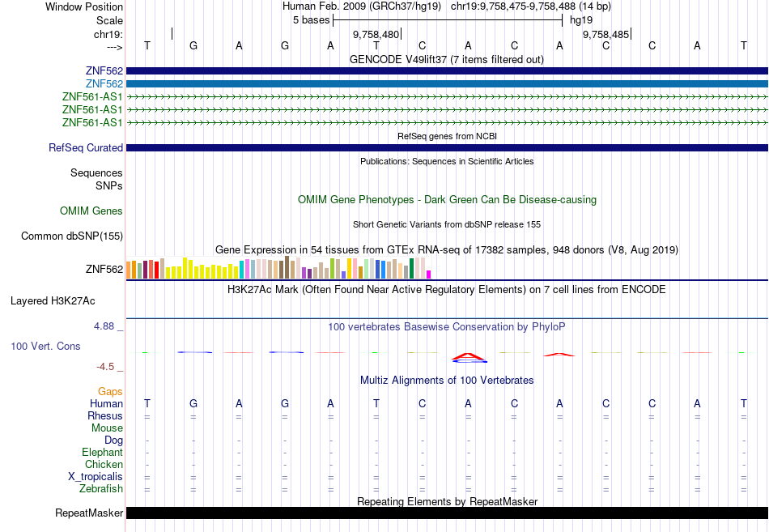Open Publications: Sequences in Scientific Articles title
The width and height of the screenshot is (769, 532).
click(447, 161)
